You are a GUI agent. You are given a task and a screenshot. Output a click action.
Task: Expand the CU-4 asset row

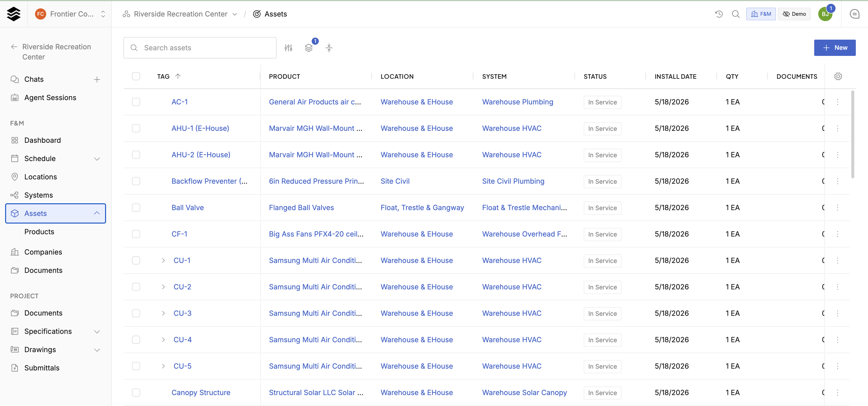pyautogui.click(x=163, y=340)
